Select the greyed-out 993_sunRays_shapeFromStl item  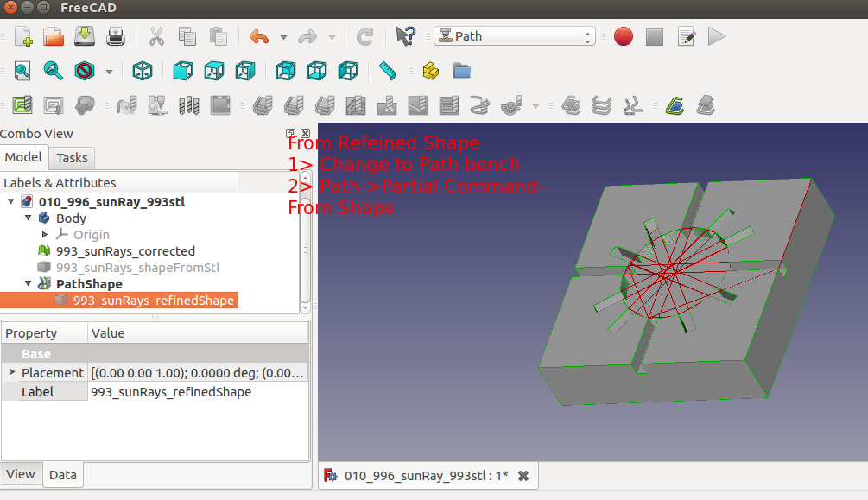(x=137, y=268)
